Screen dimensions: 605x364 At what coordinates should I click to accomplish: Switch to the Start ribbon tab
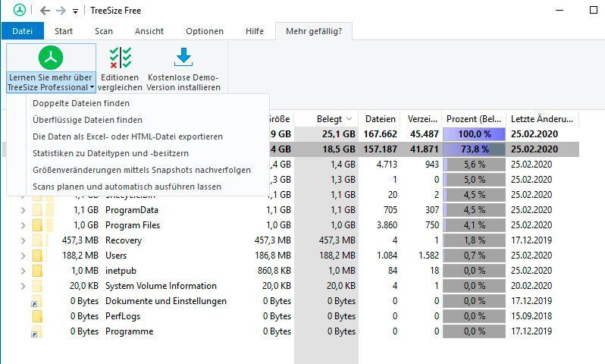pyautogui.click(x=64, y=31)
